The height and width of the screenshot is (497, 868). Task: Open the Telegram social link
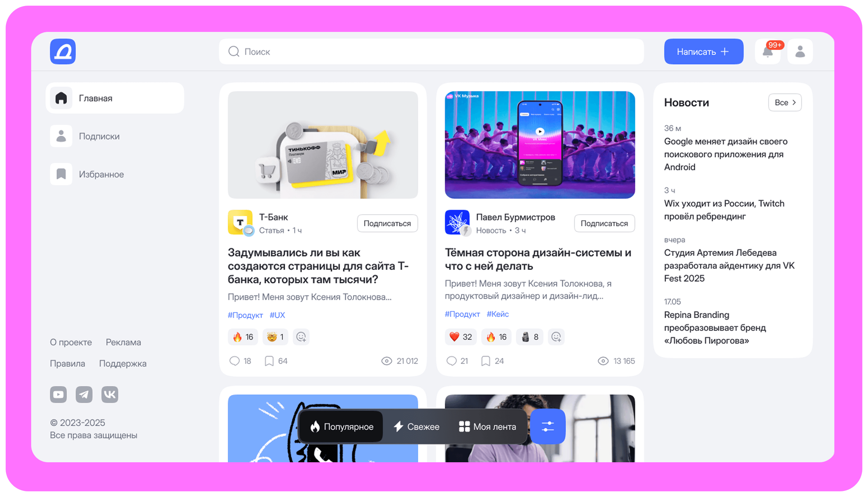(84, 394)
